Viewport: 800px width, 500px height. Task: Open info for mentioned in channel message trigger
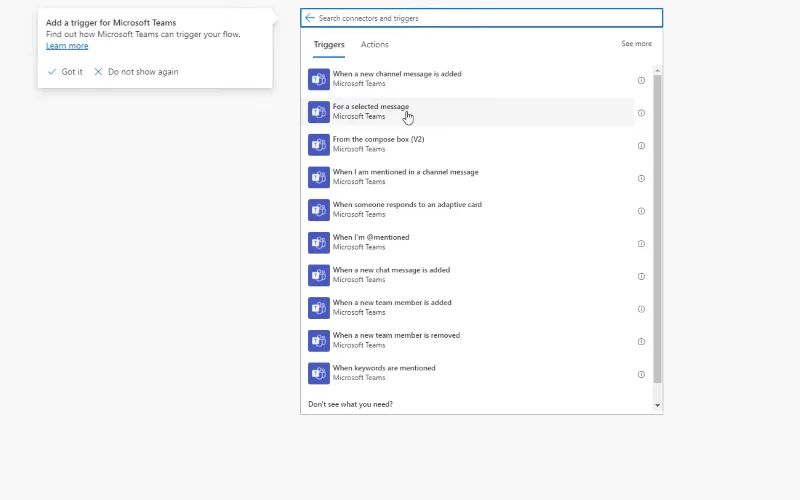(x=641, y=178)
